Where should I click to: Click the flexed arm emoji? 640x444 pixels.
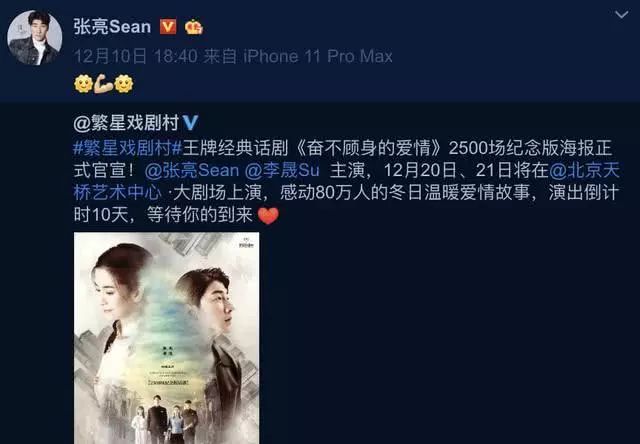(x=103, y=84)
